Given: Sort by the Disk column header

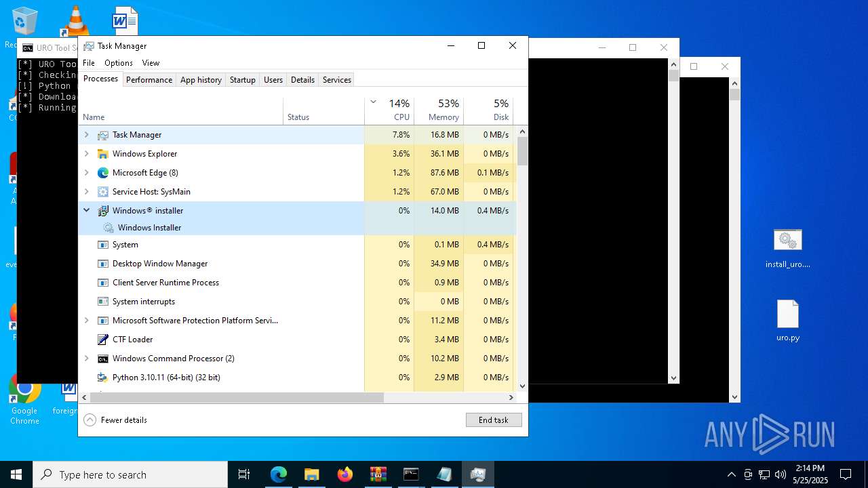Looking at the screenshot, I should pyautogui.click(x=488, y=111).
